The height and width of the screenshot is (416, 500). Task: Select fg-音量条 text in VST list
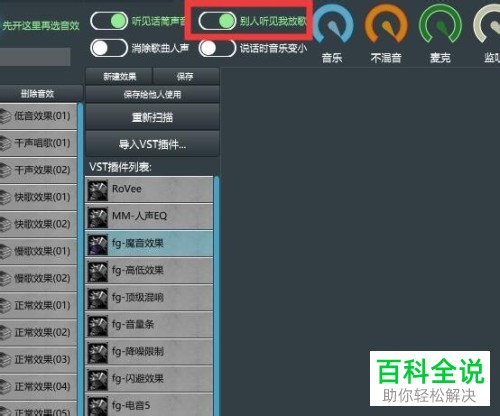click(x=133, y=324)
